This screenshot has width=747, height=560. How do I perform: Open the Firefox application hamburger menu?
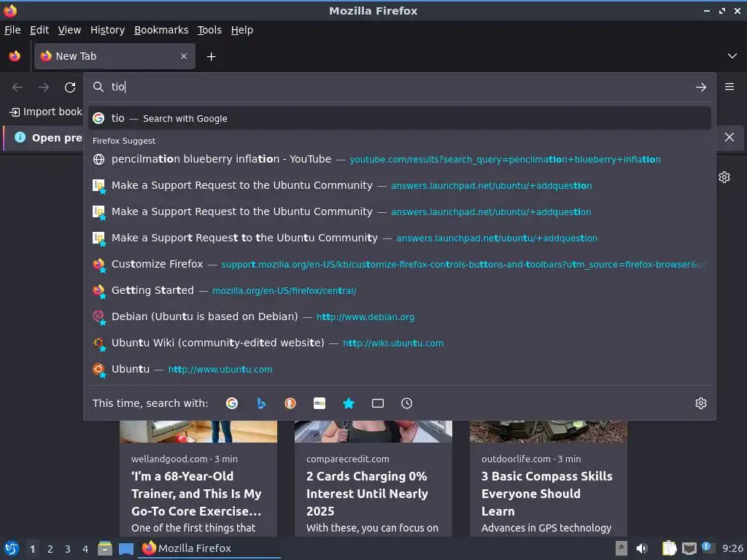[729, 87]
